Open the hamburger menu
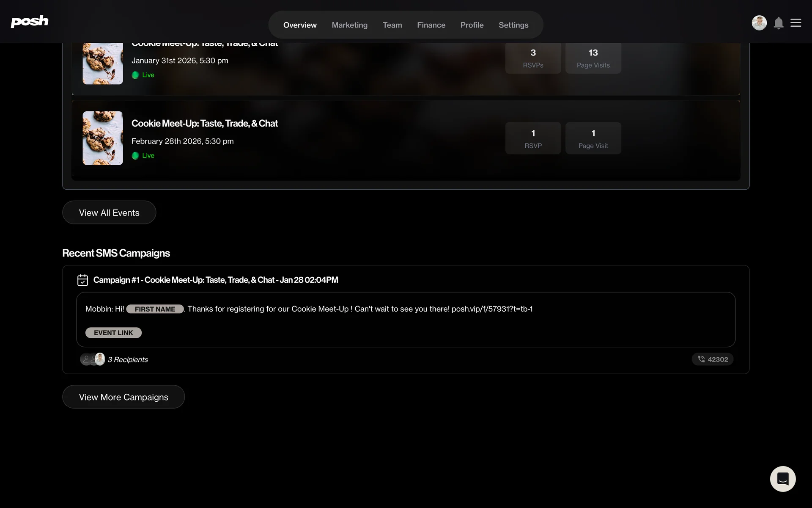The width and height of the screenshot is (812, 508). tap(796, 23)
